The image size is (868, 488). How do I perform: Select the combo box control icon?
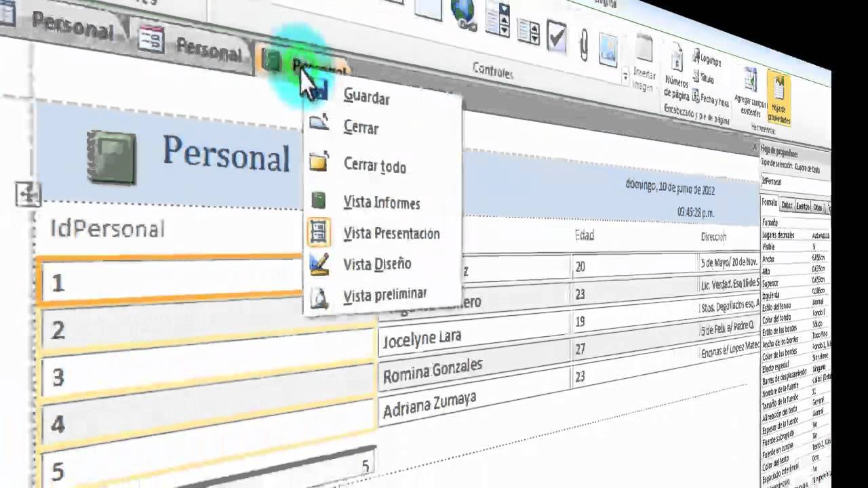(498, 18)
